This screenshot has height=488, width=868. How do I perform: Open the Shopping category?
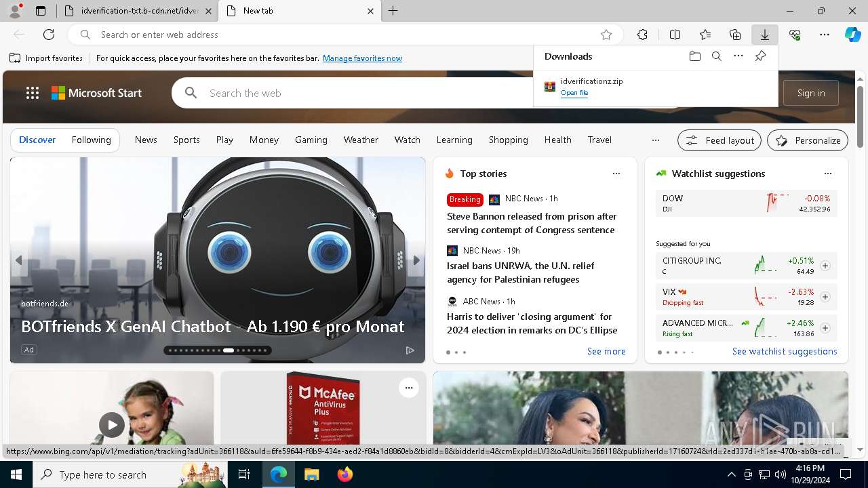coord(508,140)
